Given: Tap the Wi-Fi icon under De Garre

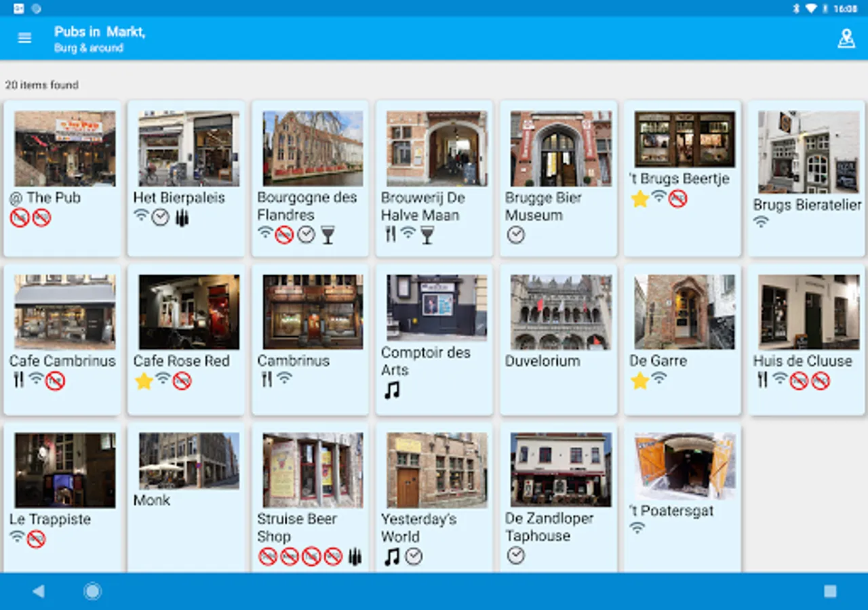Looking at the screenshot, I should click(x=659, y=379).
